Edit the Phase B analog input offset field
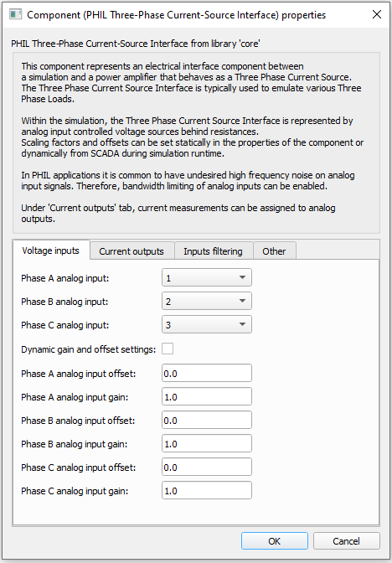The height and width of the screenshot is (563, 392). pyautogui.click(x=207, y=420)
